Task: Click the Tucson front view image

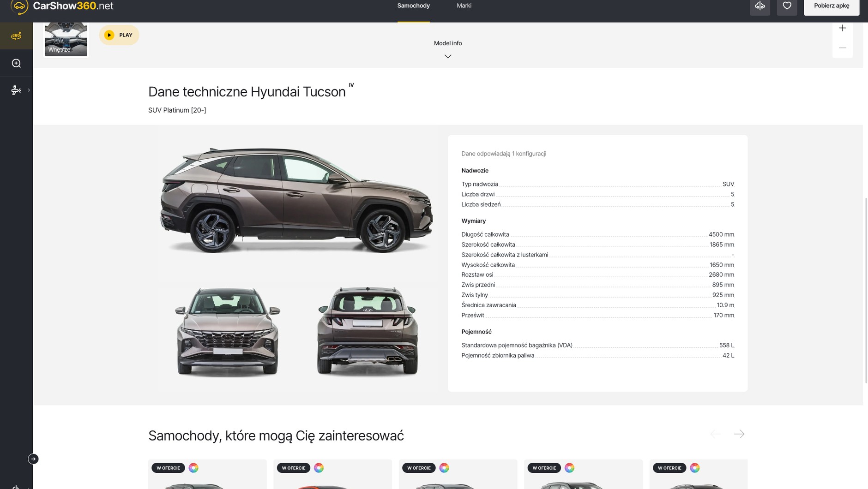Action: coord(228,332)
